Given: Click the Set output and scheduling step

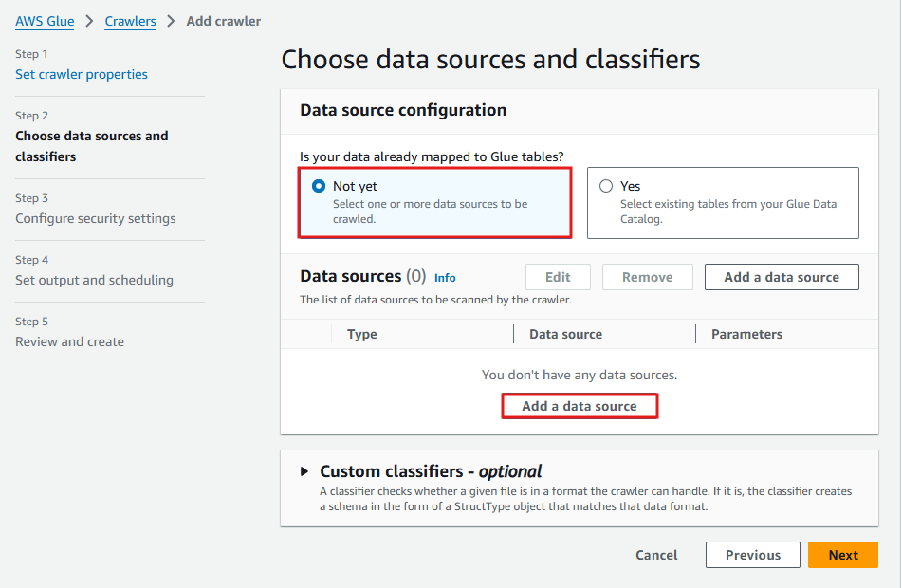Looking at the screenshot, I should point(94,280).
